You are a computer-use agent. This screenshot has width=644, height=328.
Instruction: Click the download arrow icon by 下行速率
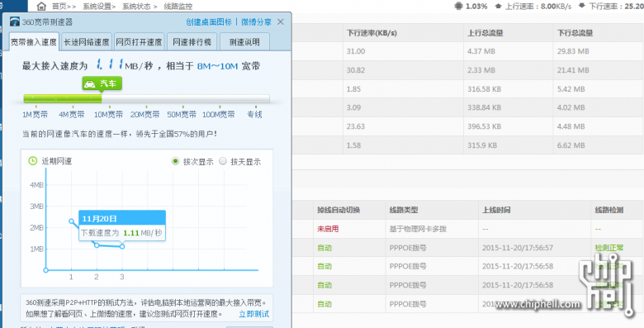click(x=582, y=6)
